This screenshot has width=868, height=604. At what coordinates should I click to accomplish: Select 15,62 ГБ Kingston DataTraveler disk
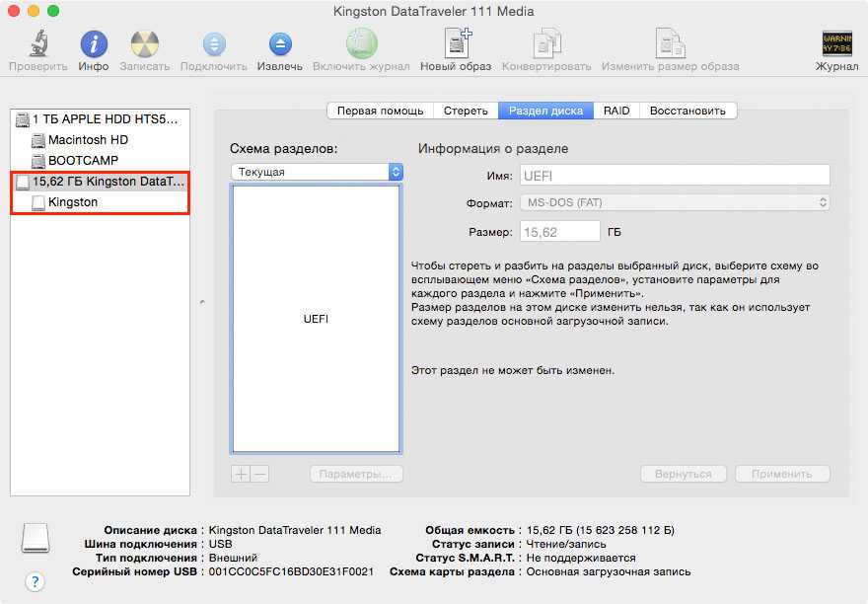[100, 182]
